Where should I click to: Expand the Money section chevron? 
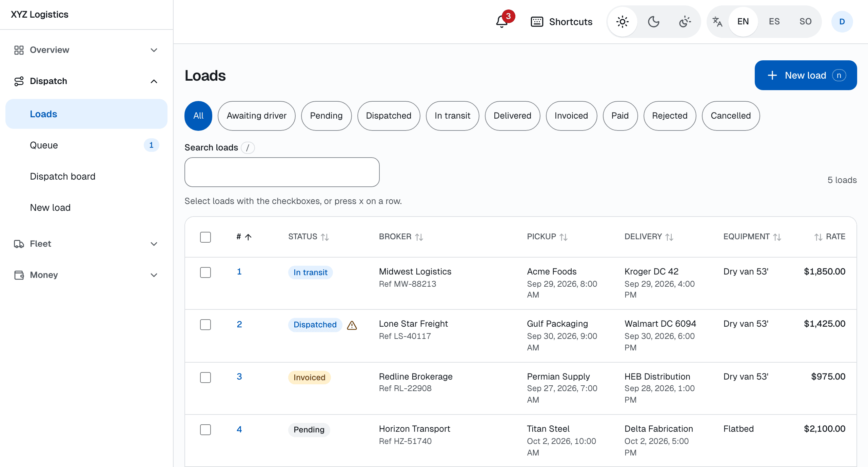coord(154,275)
